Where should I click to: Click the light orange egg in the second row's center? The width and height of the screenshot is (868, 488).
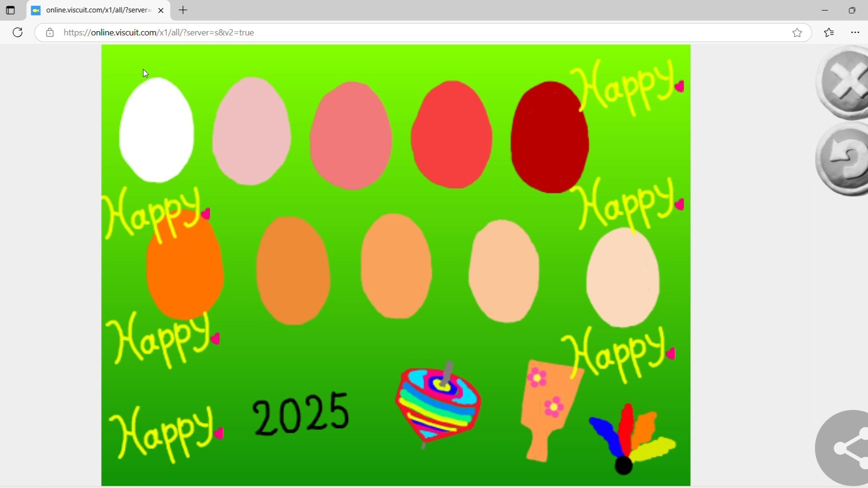396,266
